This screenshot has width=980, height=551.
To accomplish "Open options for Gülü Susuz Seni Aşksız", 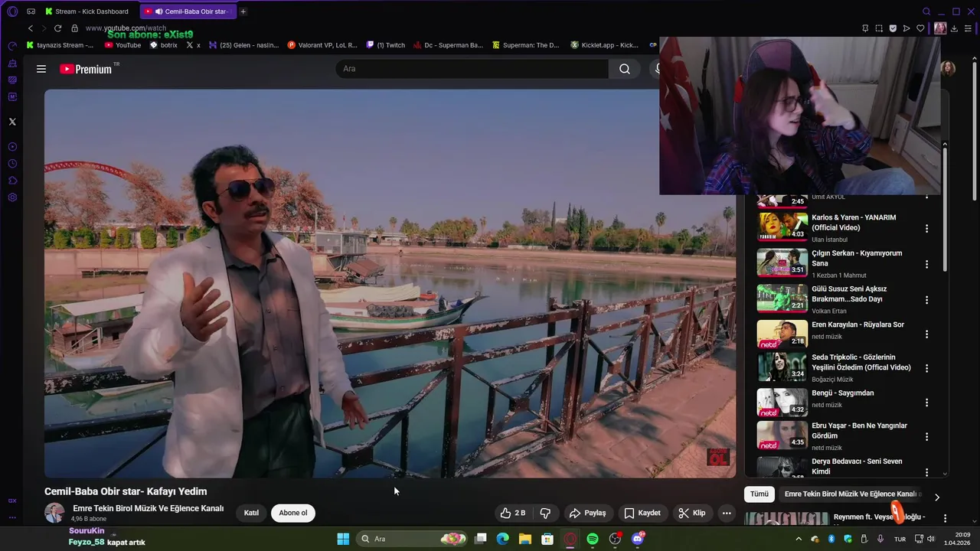I will click(x=926, y=300).
